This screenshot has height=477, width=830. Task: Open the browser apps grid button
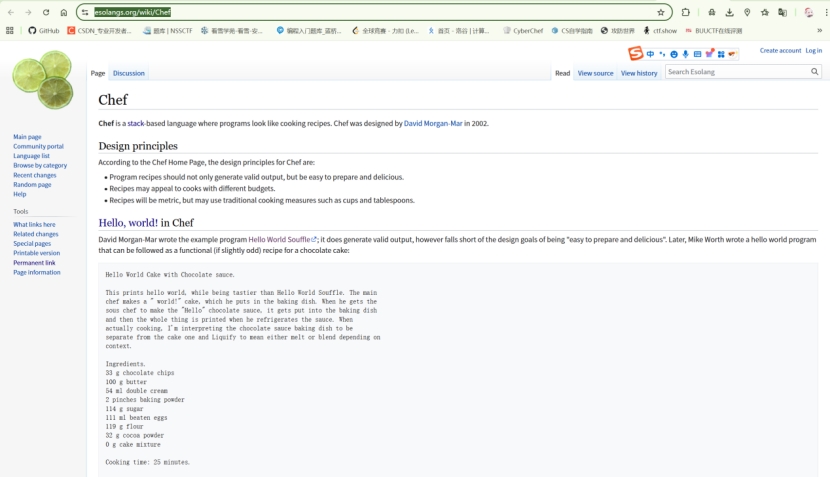[x=10, y=31]
